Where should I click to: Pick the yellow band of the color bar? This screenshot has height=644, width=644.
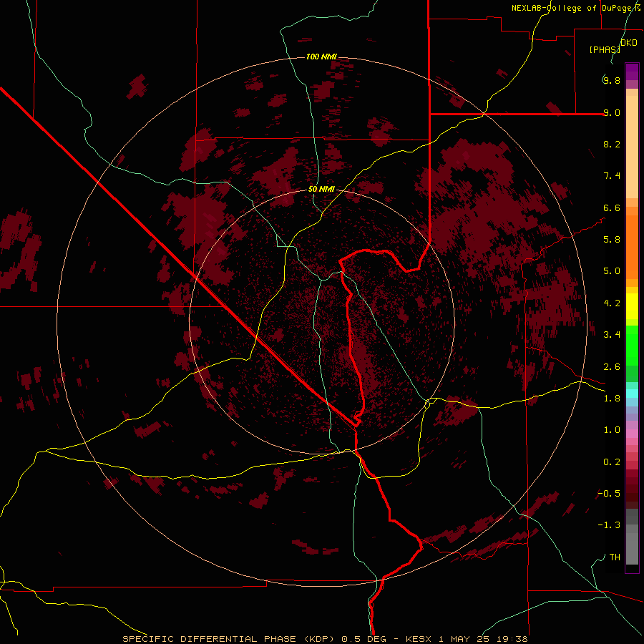(632, 306)
